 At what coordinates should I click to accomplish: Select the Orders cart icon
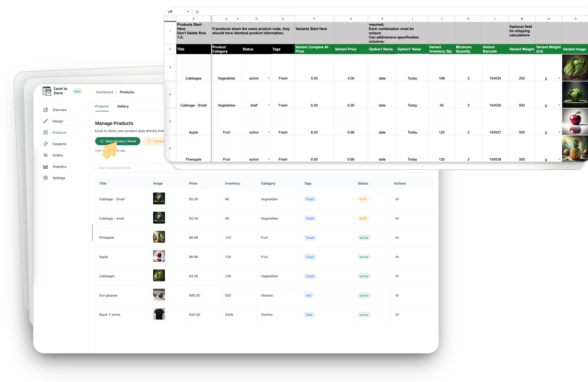coord(46,155)
